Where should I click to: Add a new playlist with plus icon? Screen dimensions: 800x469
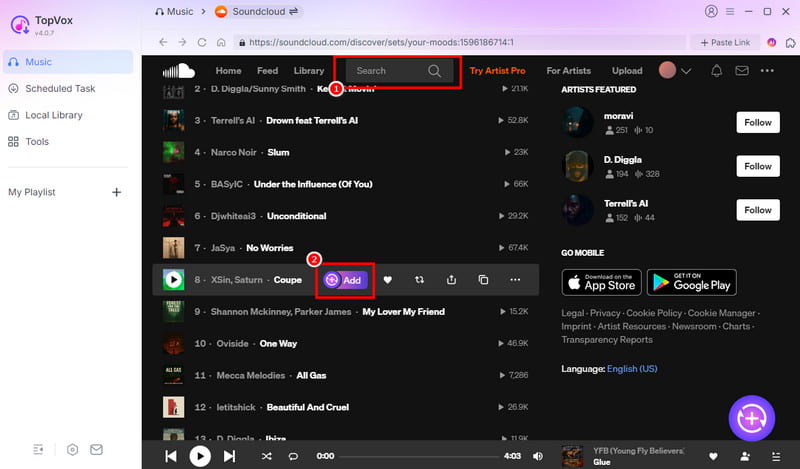(116, 192)
